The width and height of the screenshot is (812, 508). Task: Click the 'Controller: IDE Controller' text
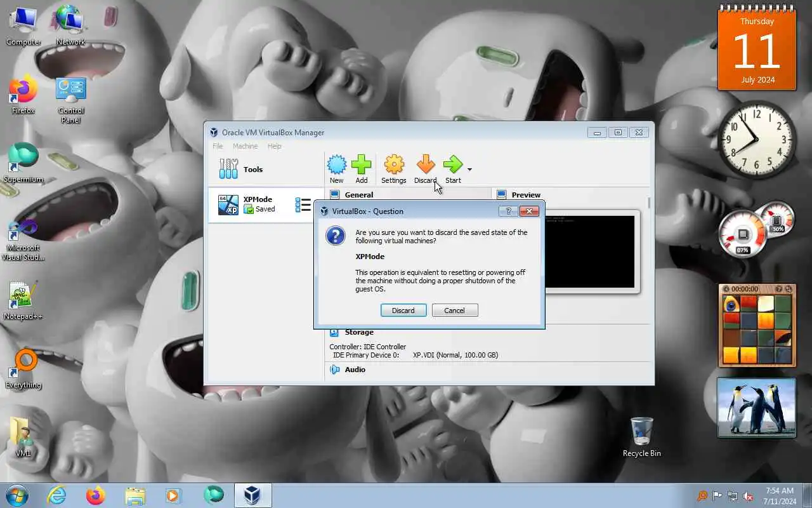(x=367, y=347)
